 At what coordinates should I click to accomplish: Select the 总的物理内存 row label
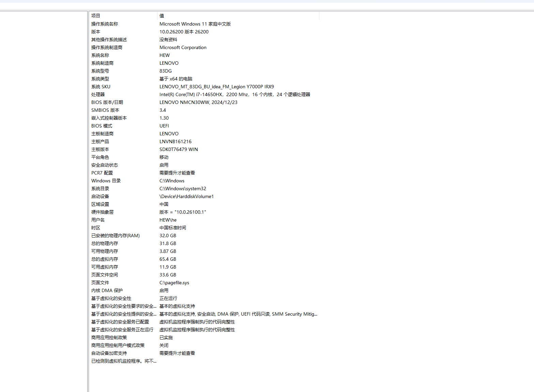click(x=105, y=243)
